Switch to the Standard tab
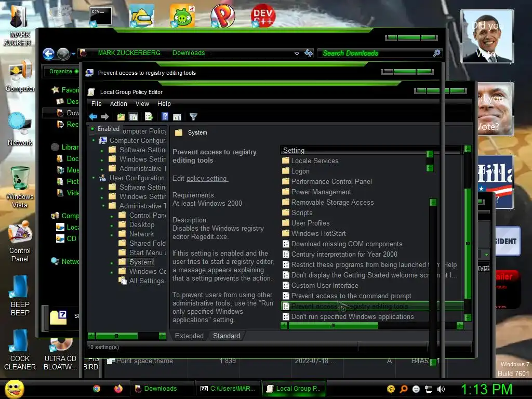Screen dimensions: 532x399 pyautogui.click(x=227, y=336)
